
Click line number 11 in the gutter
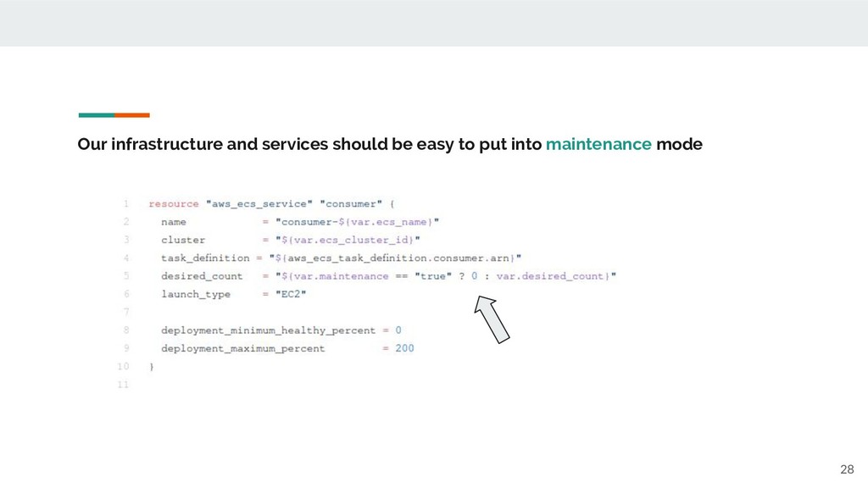click(x=123, y=385)
